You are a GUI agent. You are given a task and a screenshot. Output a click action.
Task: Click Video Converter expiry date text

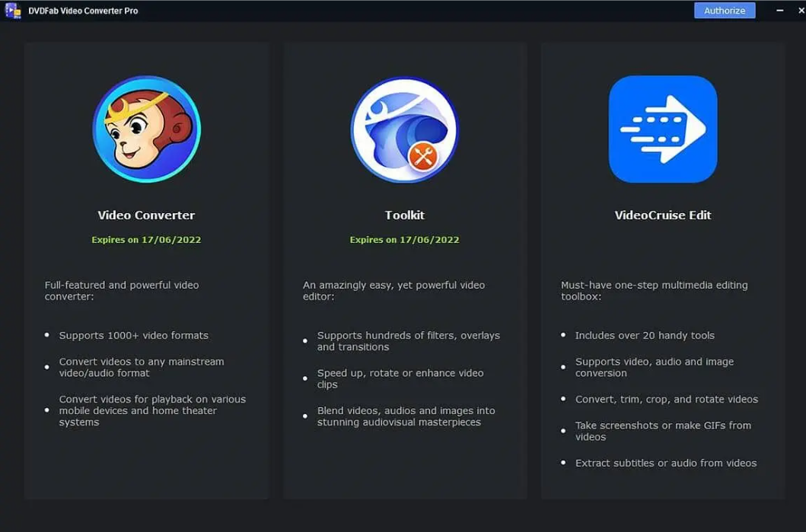click(146, 240)
